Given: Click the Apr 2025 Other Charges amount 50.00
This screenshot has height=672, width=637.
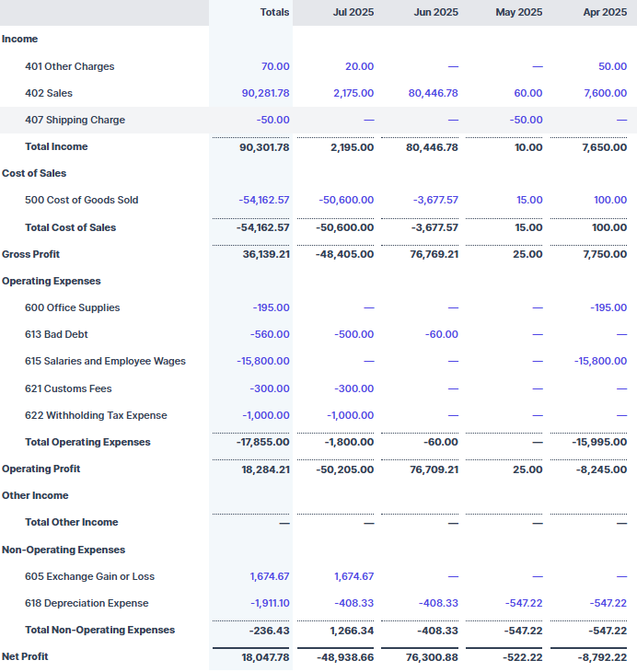Looking at the screenshot, I should 612,66.
